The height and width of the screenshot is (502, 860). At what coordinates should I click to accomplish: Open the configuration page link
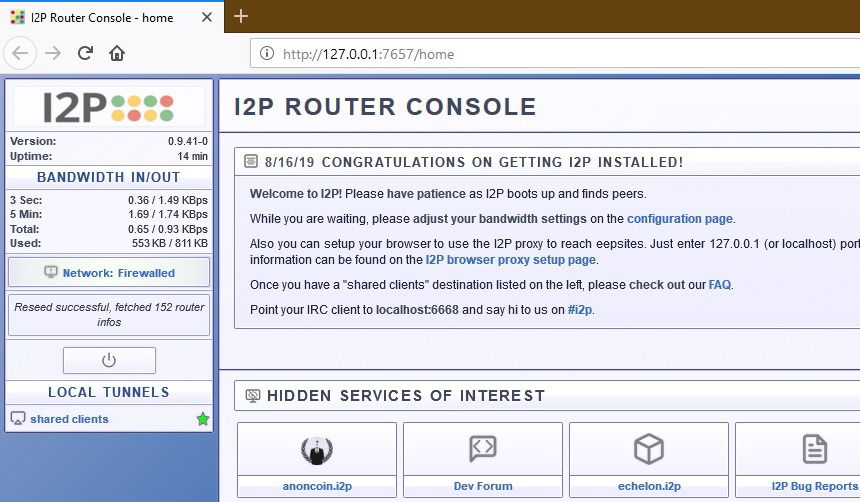point(680,219)
